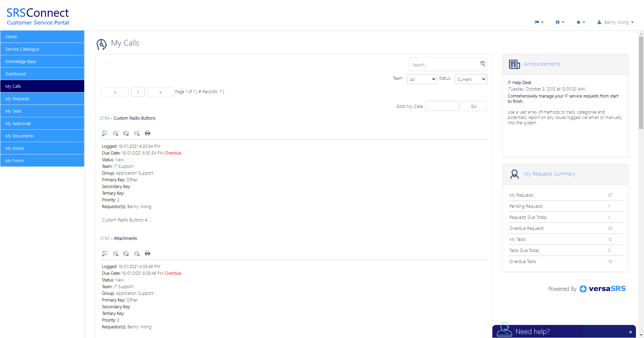644x338 pixels.
Task: Click the search magnifier icon
Action: point(482,64)
